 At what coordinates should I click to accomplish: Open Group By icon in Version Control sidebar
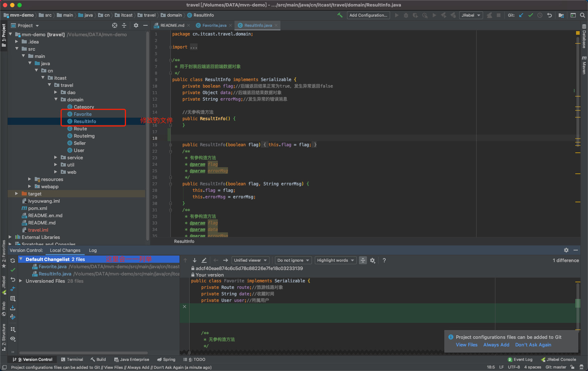13,329
